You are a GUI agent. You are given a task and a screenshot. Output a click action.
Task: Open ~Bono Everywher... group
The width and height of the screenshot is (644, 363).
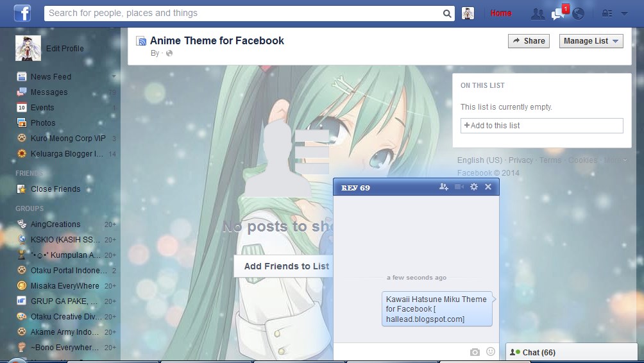65,348
